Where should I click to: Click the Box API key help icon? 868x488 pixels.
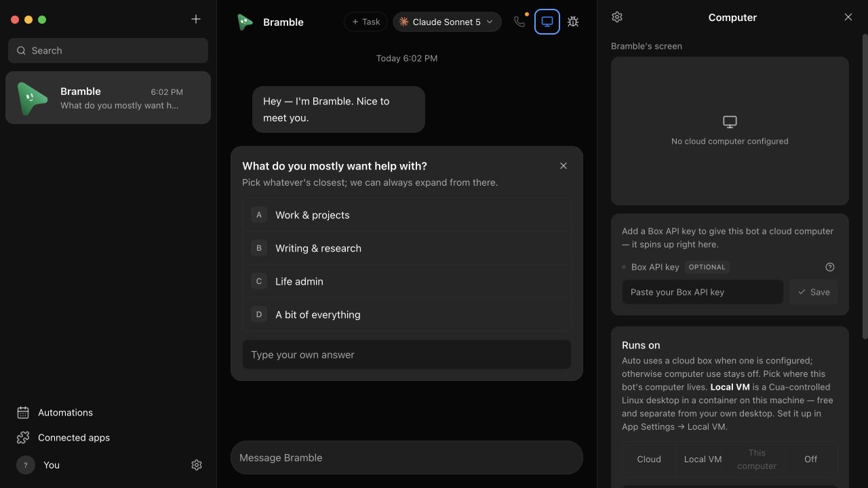pos(830,267)
